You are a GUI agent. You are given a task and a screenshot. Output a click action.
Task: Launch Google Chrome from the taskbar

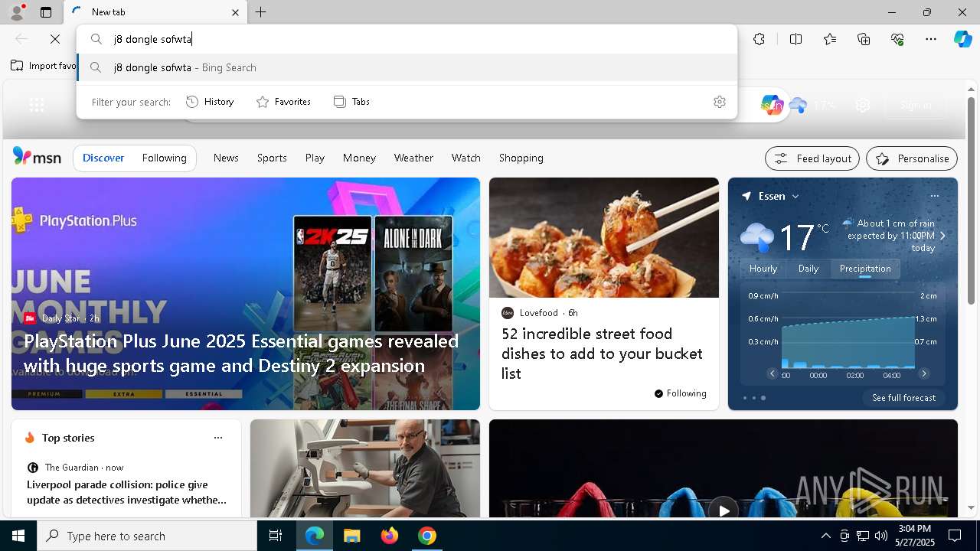point(427,536)
